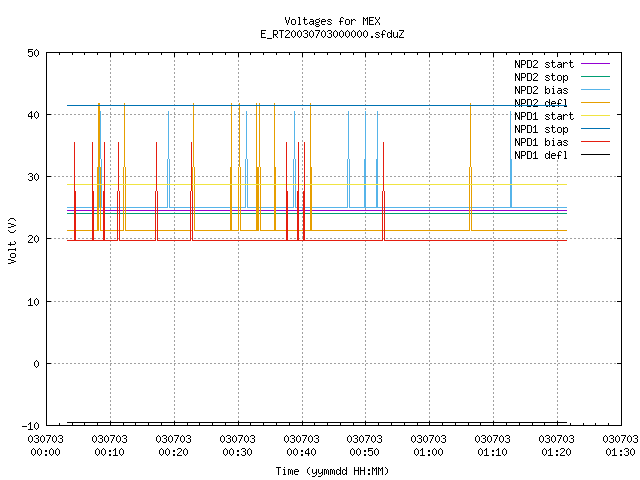Click the yellow line sample beside NPD1 start
The height and width of the screenshot is (480, 640).
point(595,116)
